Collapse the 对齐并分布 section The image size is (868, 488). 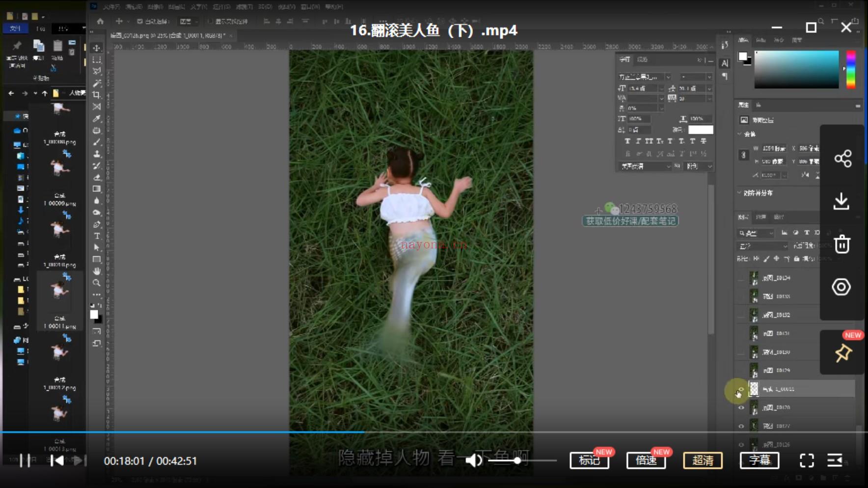740,193
